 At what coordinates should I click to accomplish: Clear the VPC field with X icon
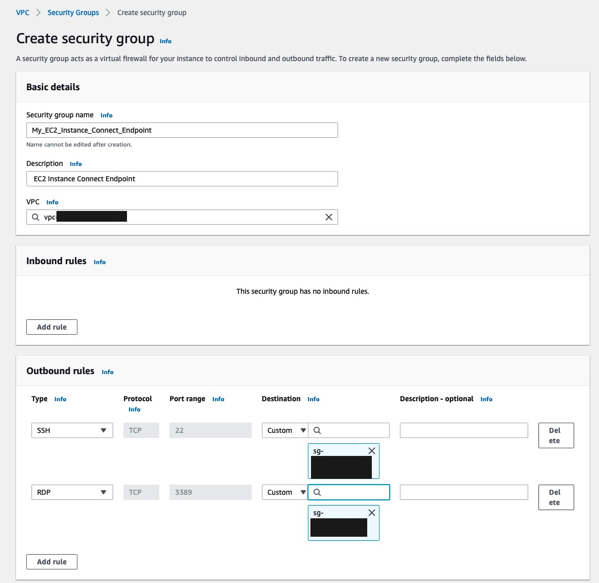pyautogui.click(x=329, y=217)
